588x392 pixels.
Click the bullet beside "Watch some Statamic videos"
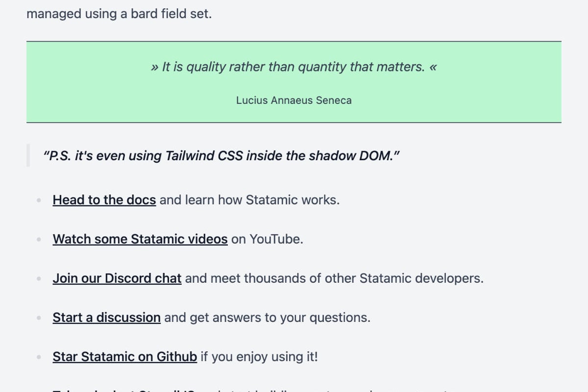(x=39, y=239)
